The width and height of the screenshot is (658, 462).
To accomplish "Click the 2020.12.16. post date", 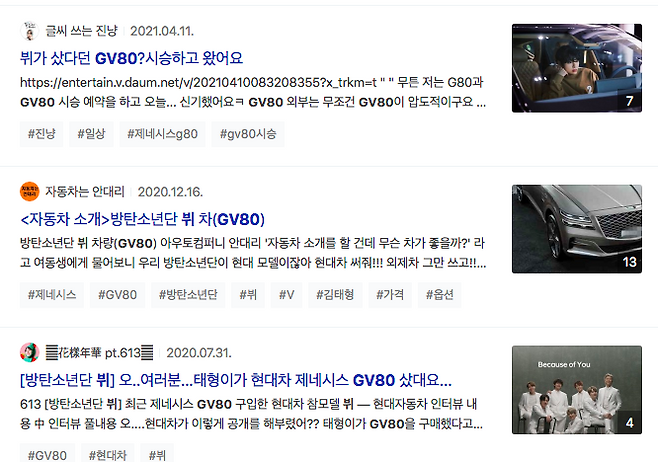I will pos(170,192).
